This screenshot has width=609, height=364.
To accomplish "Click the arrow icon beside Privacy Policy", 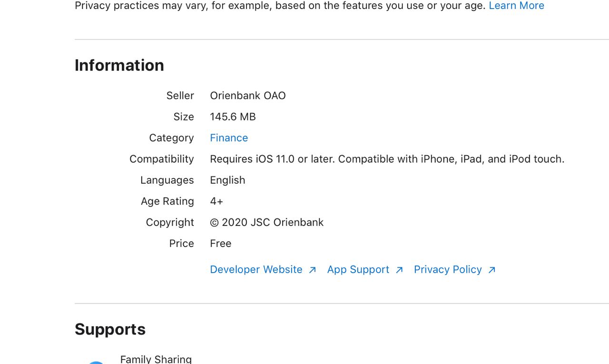I will (x=492, y=270).
